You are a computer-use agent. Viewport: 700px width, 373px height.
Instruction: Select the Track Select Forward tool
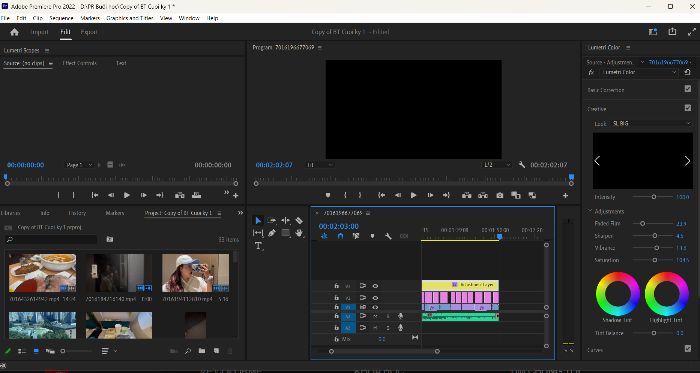click(272, 220)
